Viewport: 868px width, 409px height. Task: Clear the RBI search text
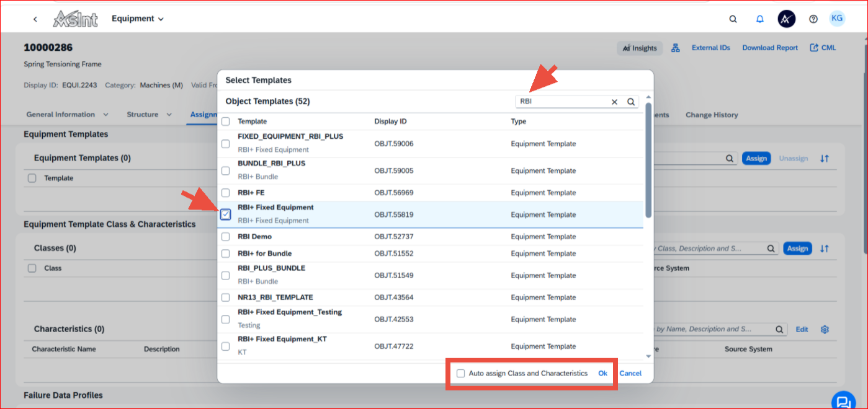(x=615, y=102)
